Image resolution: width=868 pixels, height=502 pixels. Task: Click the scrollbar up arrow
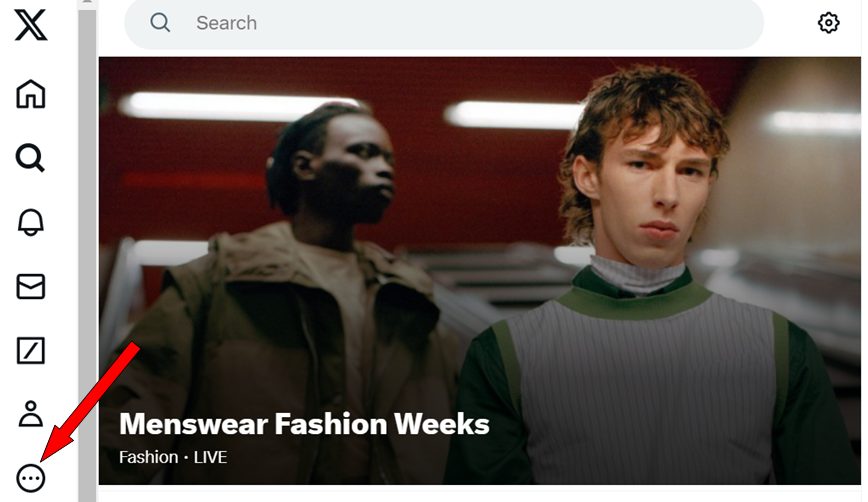pyautogui.click(x=87, y=2)
